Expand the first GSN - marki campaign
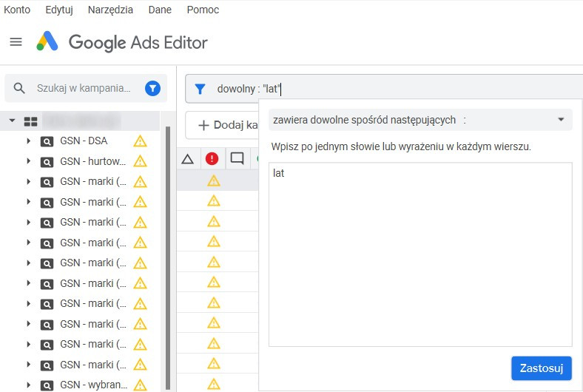 (x=29, y=182)
